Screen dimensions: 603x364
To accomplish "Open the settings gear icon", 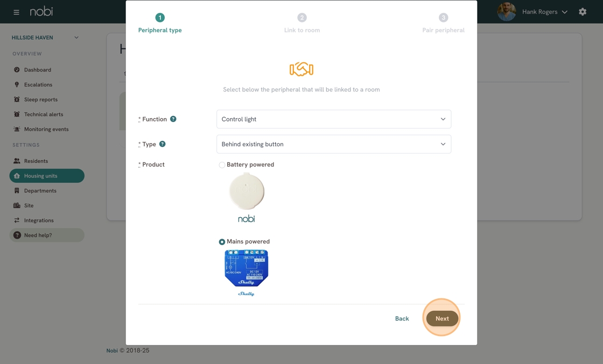I will coord(583,12).
